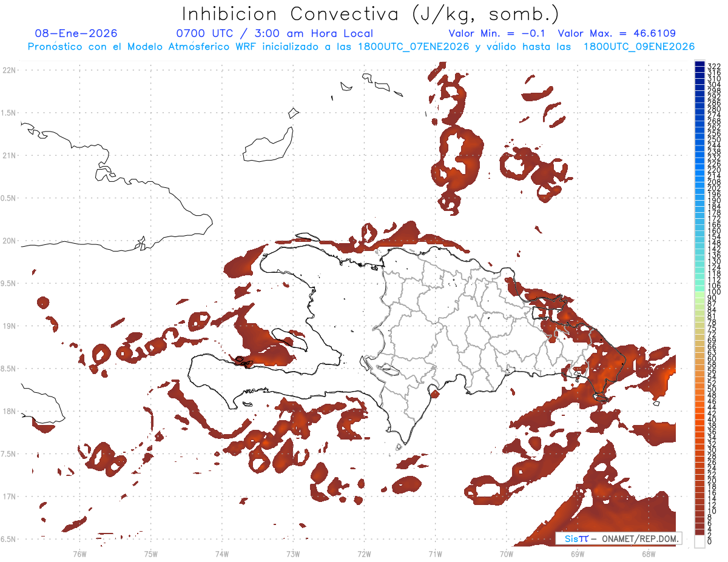Click the darkest blue swatch beside 322

699,64
